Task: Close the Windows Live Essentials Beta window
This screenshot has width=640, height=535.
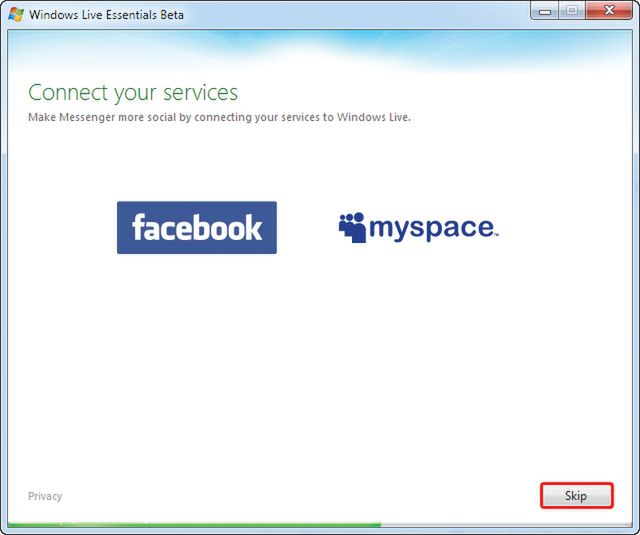Action: pos(609,11)
